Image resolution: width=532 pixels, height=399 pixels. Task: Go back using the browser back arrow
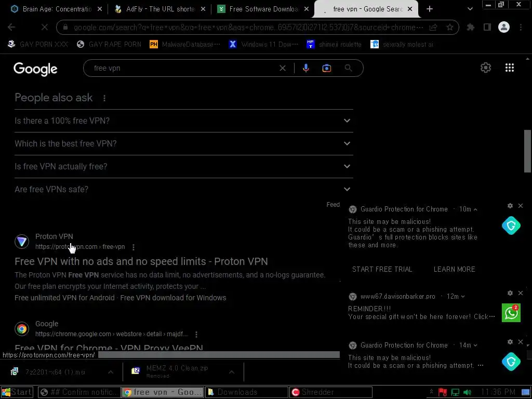pos(11,27)
